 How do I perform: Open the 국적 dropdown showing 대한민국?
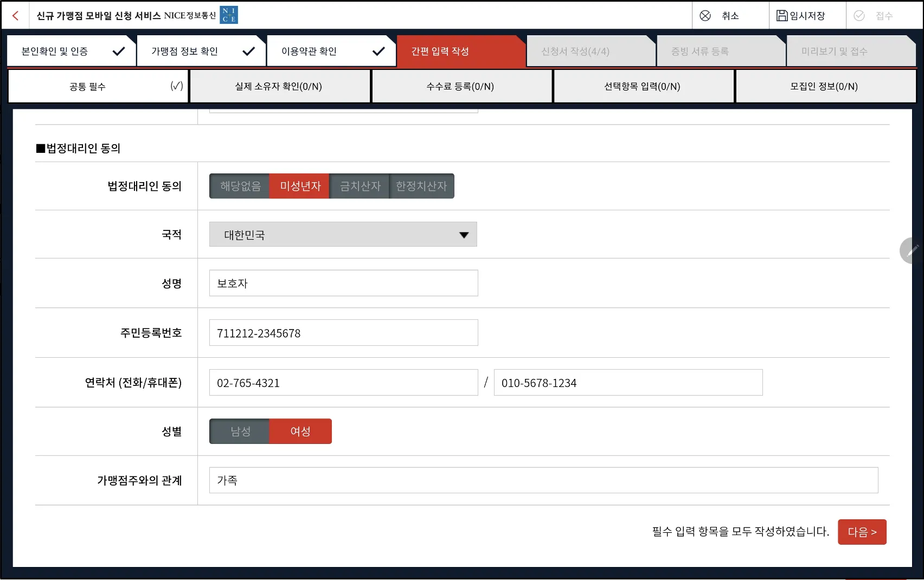[343, 234]
